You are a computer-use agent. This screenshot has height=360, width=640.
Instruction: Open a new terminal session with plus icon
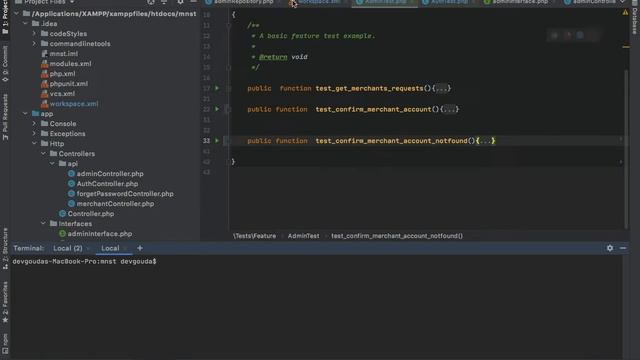click(x=140, y=248)
